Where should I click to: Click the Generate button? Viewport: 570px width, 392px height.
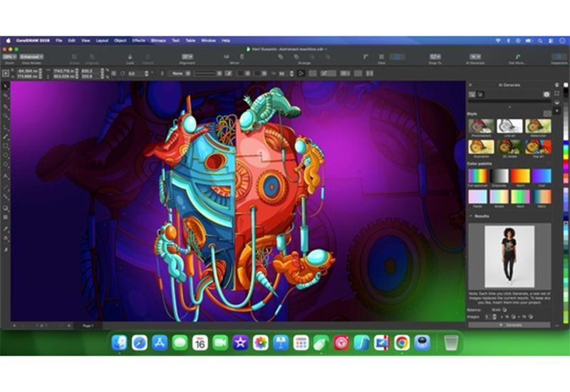[509, 324]
